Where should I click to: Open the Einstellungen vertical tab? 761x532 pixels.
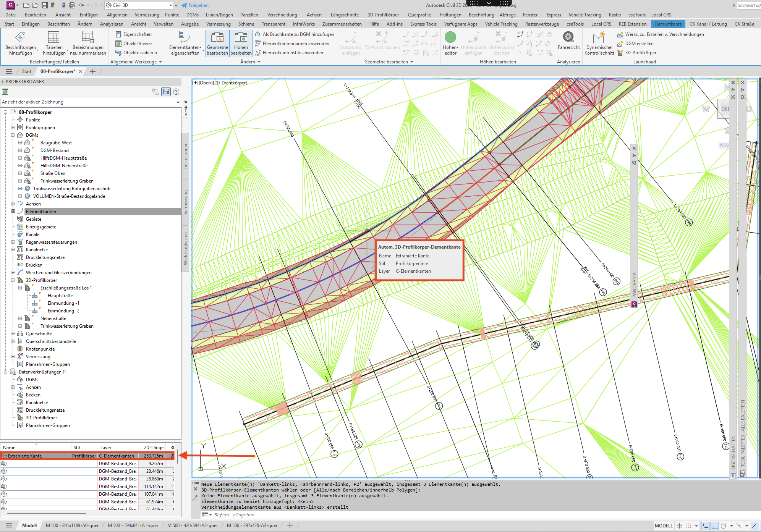pyautogui.click(x=186, y=156)
